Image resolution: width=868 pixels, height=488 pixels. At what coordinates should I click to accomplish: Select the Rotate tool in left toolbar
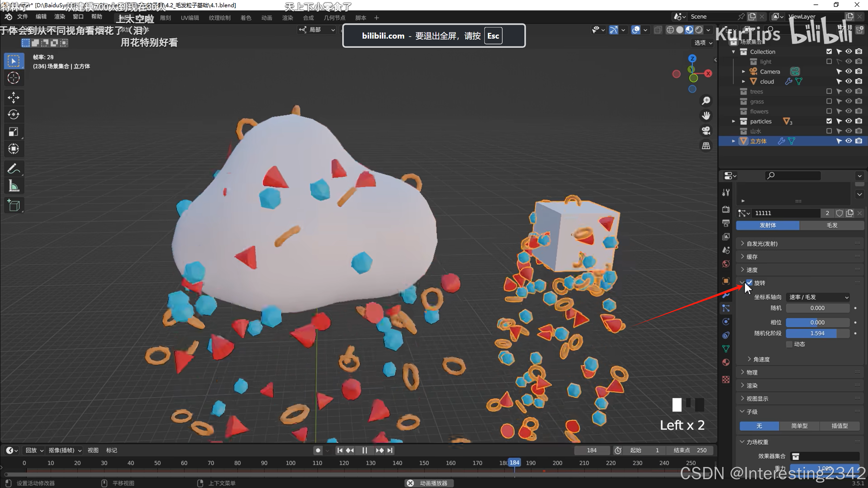click(14, 115)
